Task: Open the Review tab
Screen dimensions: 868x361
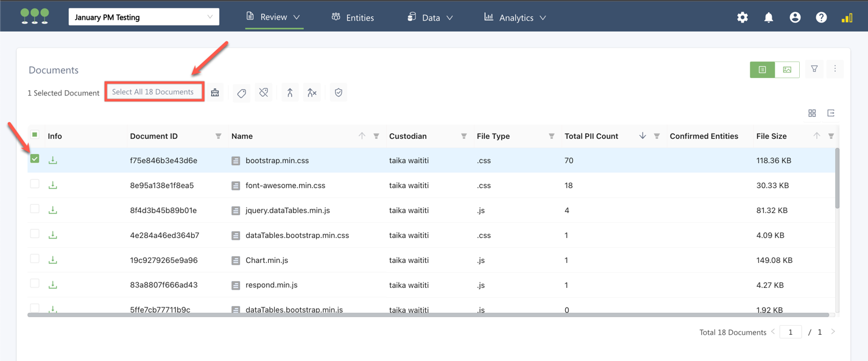Action: pyautogui.click(x=273, y=17)
